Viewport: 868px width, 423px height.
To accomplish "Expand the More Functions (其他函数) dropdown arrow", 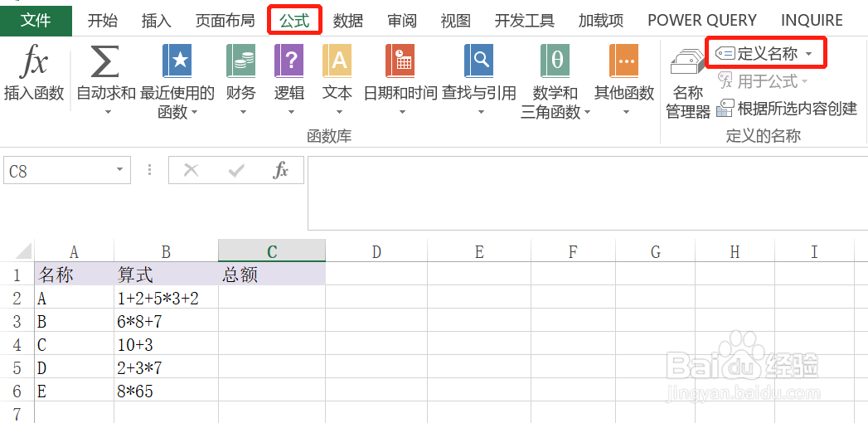I will (626, 113).
